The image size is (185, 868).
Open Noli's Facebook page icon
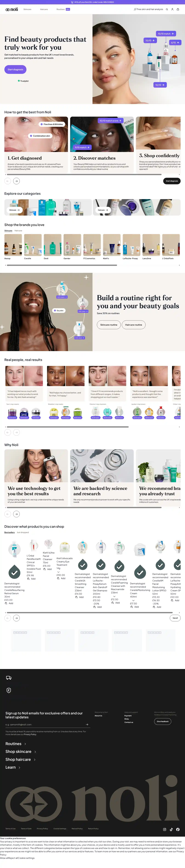coord(178,829)
